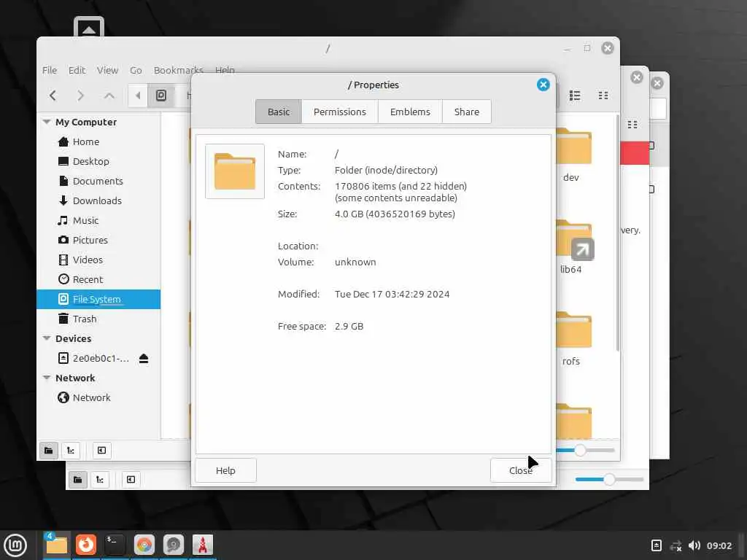The width and height of the screenshot is (747, 560).
Task: Click the desktop eject icon at top
Action: [x=88, y=27]
